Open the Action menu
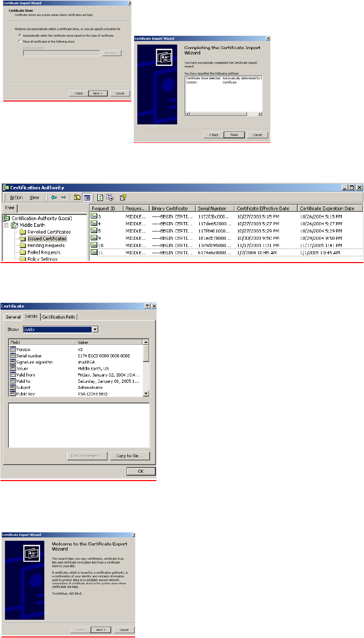Viewport: 364px width, 638px height. click(x=16, y=197)
